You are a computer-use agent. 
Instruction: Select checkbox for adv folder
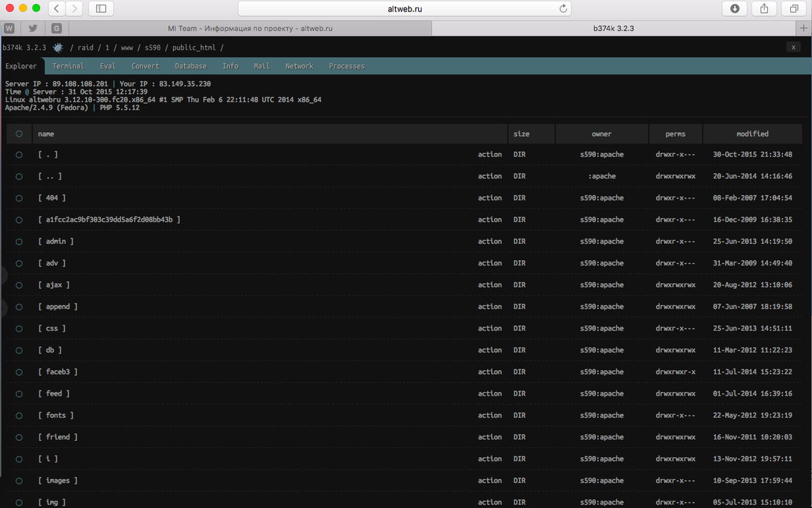click(x=19, y=263)
